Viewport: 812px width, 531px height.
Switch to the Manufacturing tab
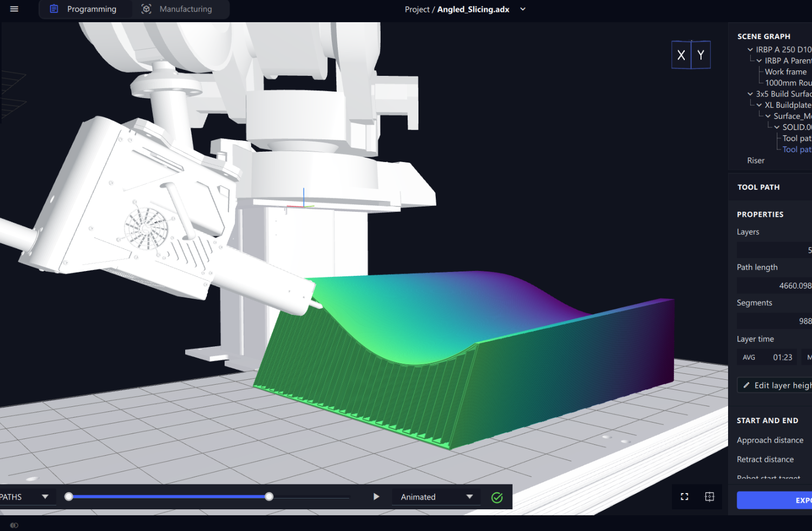pyautogui.click(x=177, y=9)
